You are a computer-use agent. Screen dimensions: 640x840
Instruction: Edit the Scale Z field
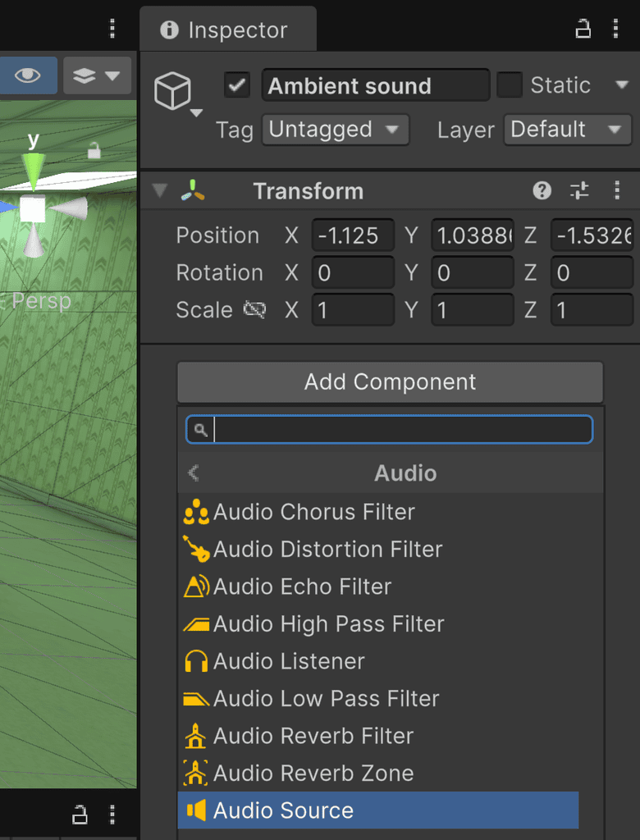592,309
